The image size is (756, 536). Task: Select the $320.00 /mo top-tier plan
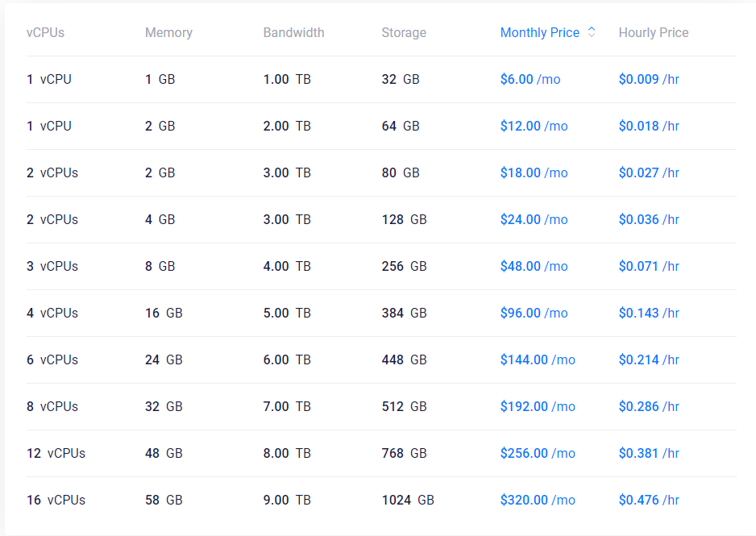(x=538, y=500)
